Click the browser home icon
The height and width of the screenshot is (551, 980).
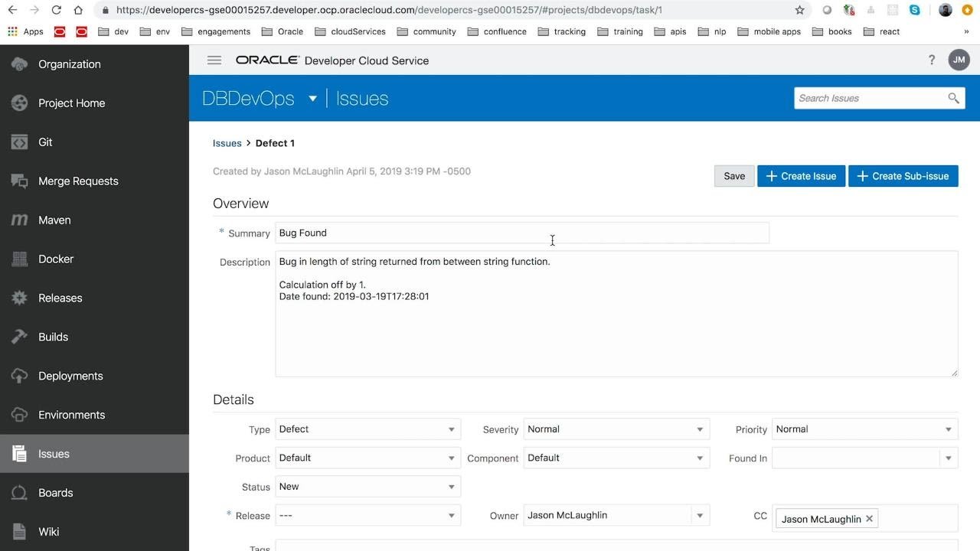point(78,10)
